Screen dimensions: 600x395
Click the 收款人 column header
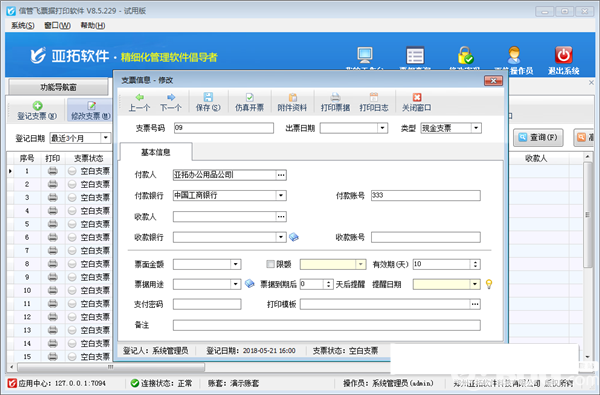tap(536, 158)
